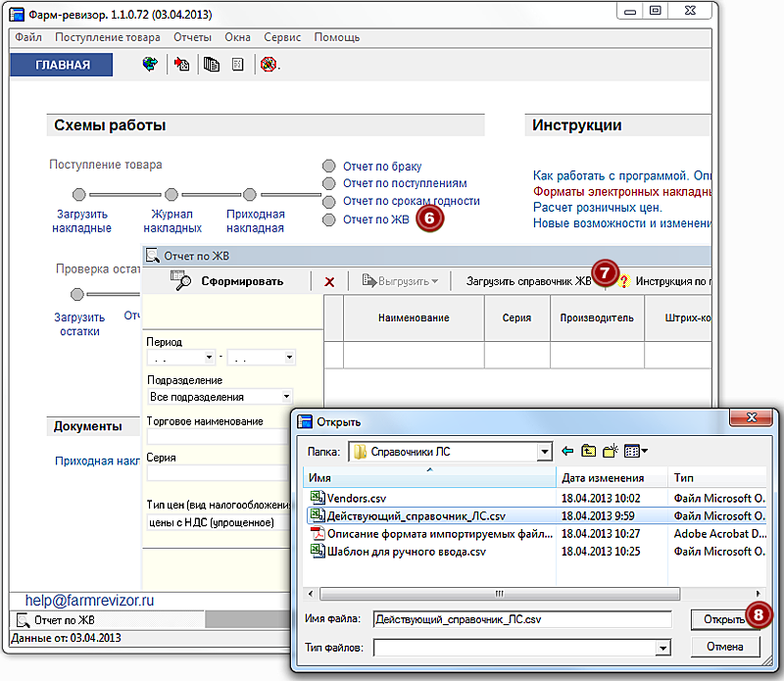Click the help@farmrevizor.ru email link
Screen dimensions: 784x681
89,600
